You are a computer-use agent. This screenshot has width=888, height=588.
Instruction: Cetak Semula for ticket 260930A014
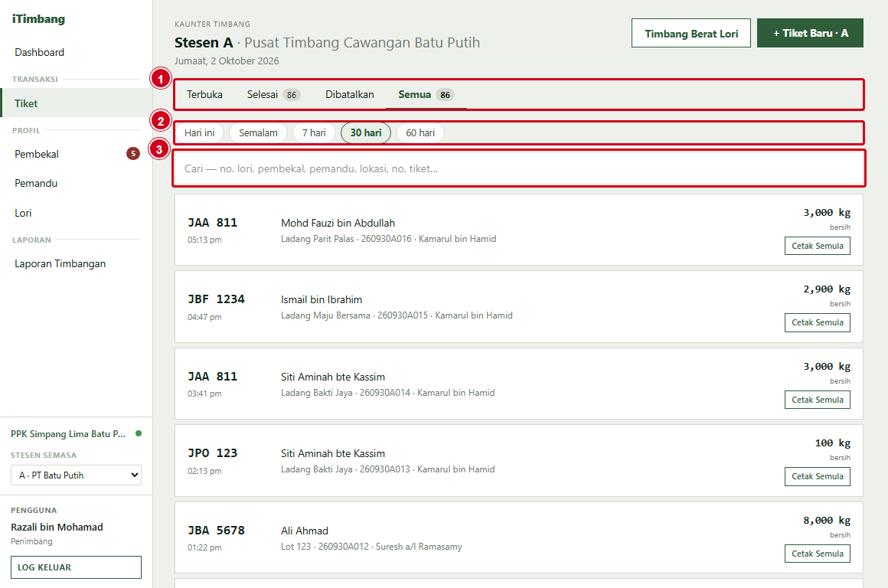click(818, 400)
